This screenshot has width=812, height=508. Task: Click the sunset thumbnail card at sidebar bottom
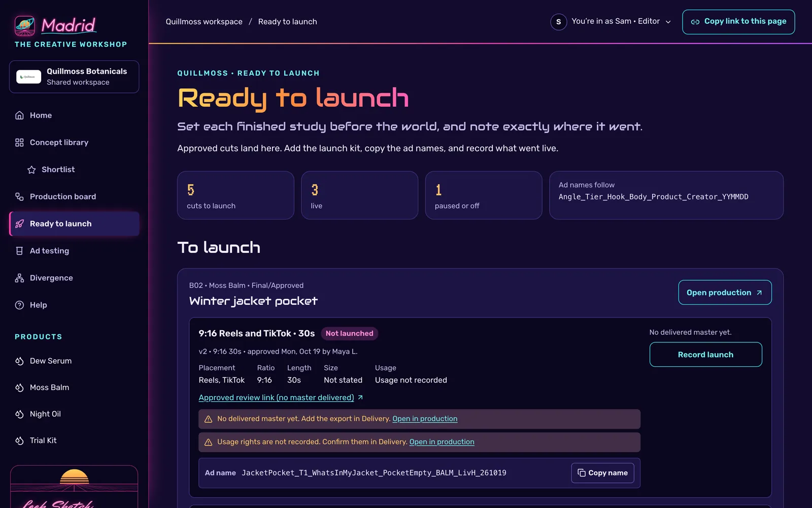click(x=74, y=487)
